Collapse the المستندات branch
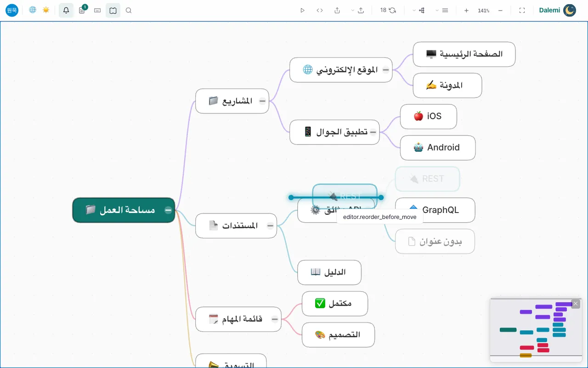The image size is (588, 368). coord(270,226)
